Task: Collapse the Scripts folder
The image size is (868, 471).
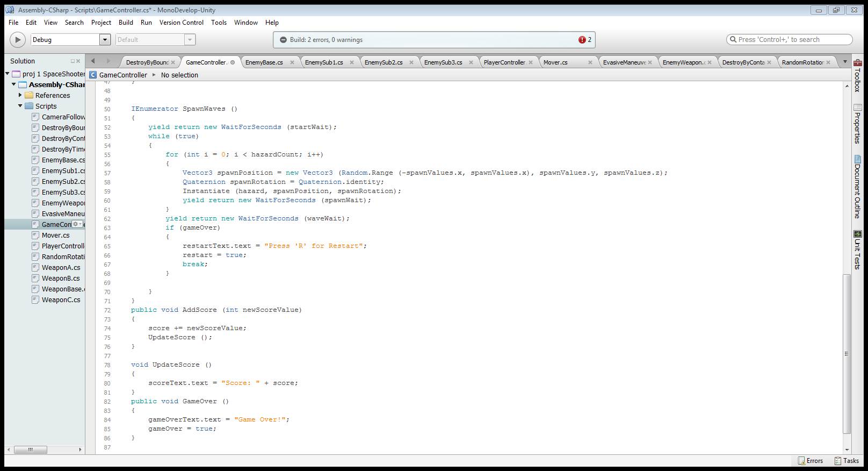Action: tap(20, 106)
